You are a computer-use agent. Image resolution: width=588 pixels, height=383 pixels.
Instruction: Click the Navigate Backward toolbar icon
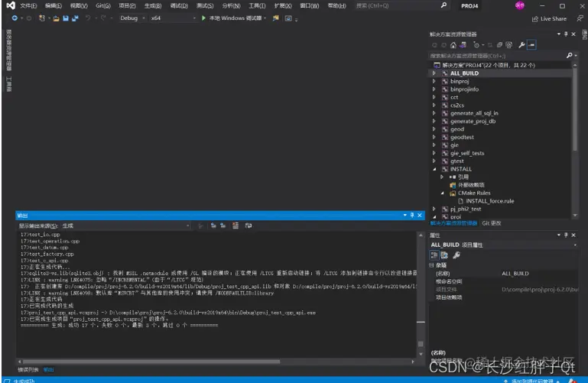tap(15, 18)
